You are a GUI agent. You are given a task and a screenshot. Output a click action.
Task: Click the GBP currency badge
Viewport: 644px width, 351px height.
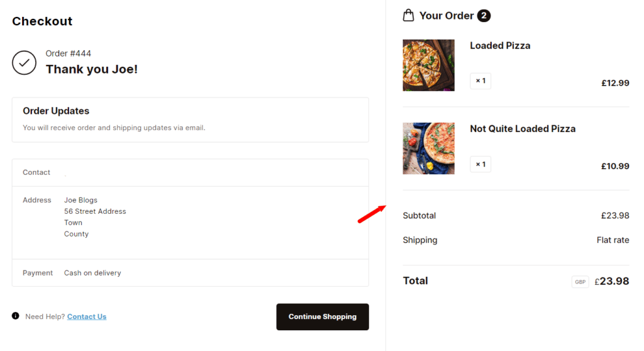click(x=580, y=282)
